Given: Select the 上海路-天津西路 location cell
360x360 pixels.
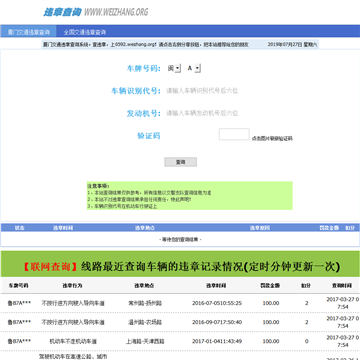Looking at the screenshot, I should coord(145,341).
